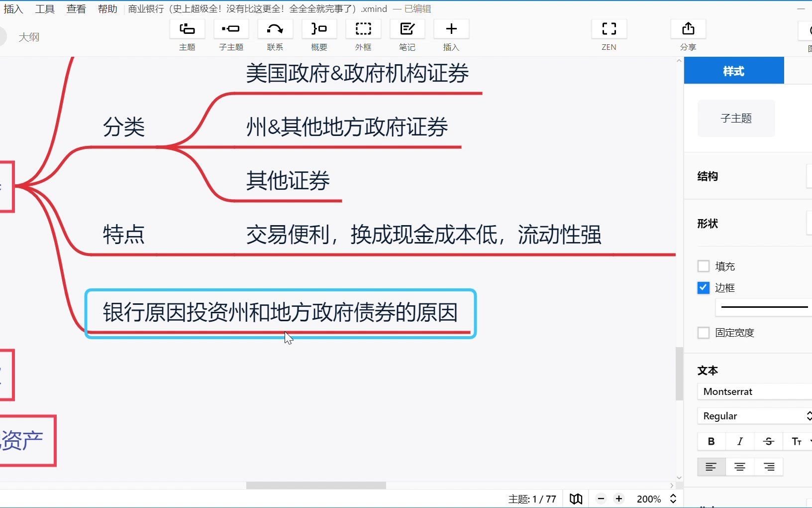
Task: Open the 查看 (View) menu
Action: (76, 8)
